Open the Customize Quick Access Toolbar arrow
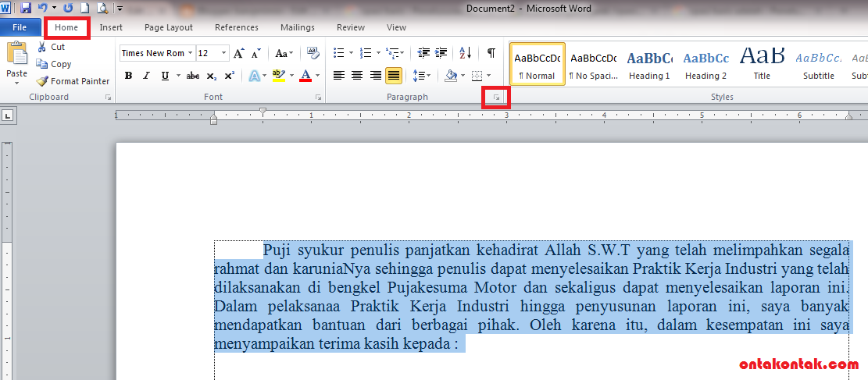868x380 pixels. (x=120, y=9)
